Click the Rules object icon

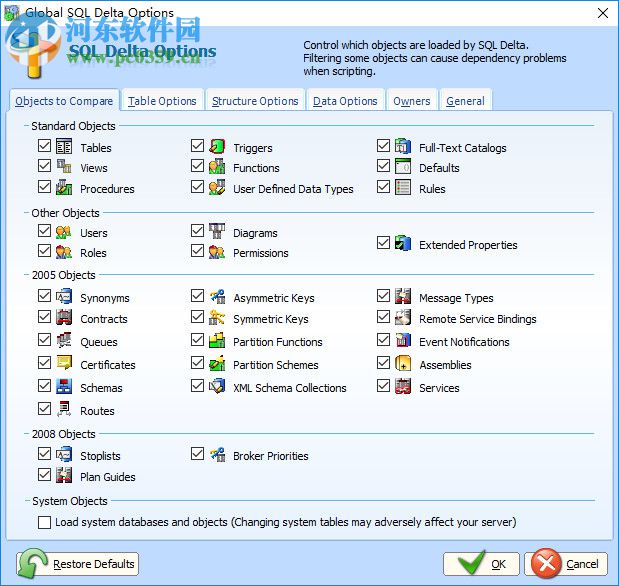[403, 187]
